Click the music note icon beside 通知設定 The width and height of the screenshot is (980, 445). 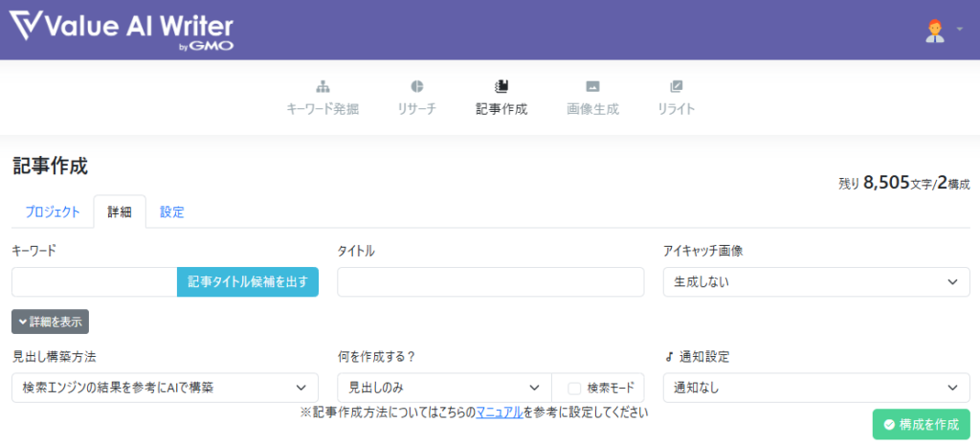[669, 357]
